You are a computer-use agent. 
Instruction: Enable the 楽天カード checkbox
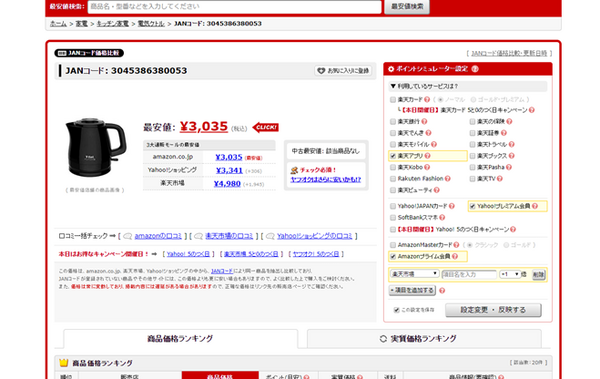coord(393,100)
